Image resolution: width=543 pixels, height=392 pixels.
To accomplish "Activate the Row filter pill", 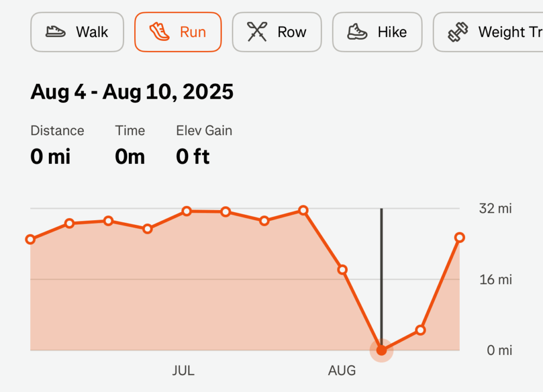I will click(x=277, y=32).
